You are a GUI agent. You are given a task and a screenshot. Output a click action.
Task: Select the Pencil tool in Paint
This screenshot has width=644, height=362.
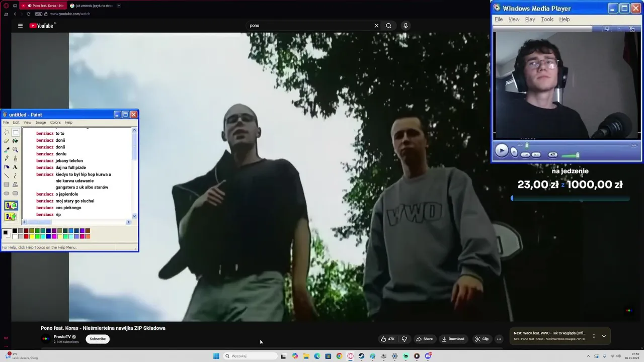pyautogui.click(x=7, y=158)
